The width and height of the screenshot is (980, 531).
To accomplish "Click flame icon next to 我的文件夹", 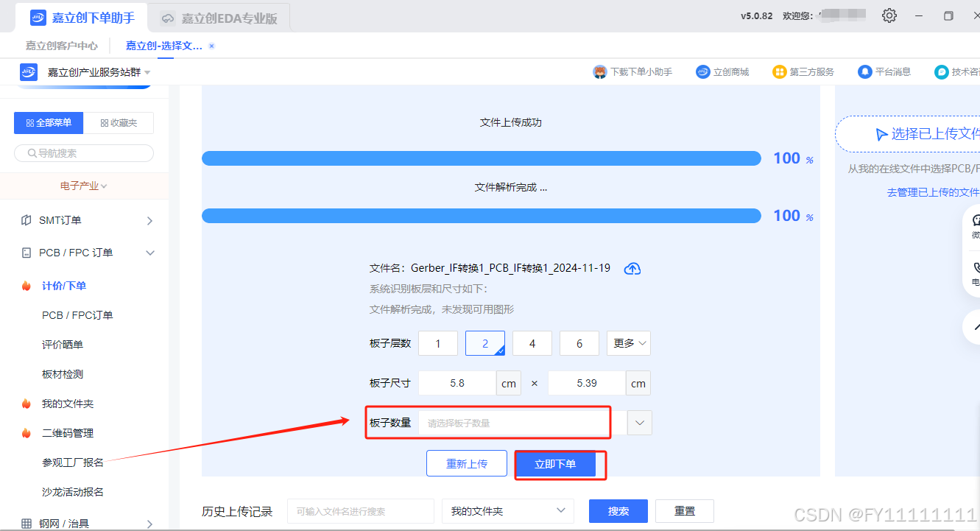I will pos(26,404).
